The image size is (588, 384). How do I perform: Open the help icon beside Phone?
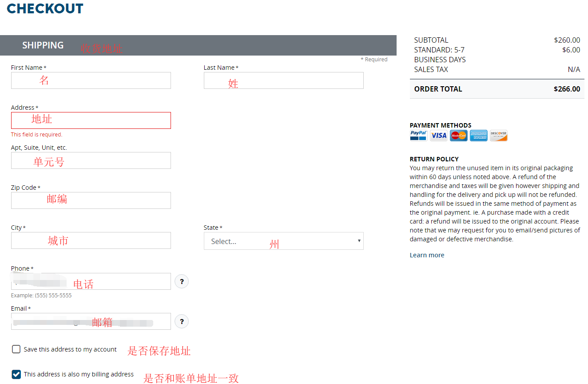coord(182,281)
